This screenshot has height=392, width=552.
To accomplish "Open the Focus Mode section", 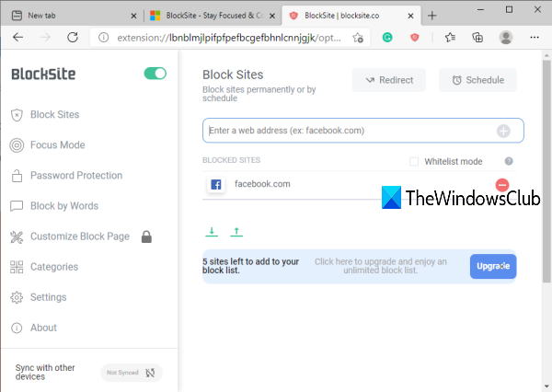I will [57, 145].
